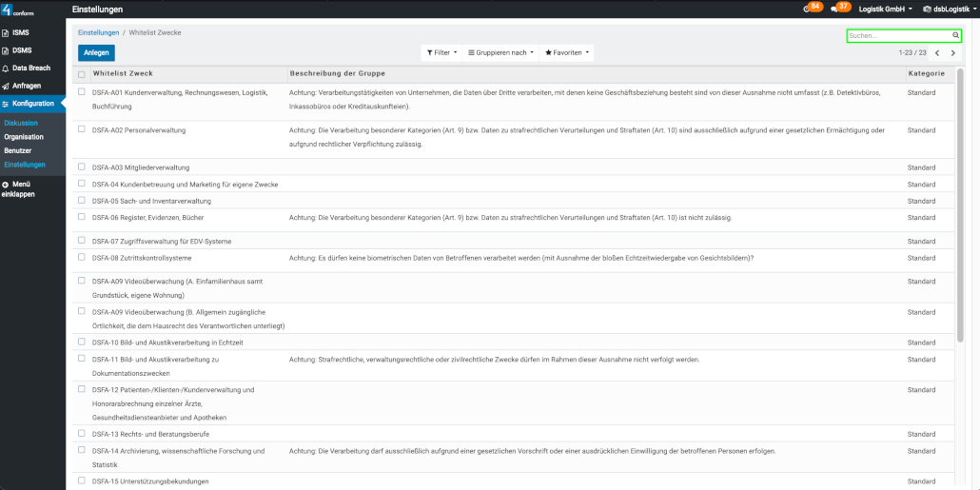
Task: Select the DSFA-08 Zutrittskontrollsysteme row checkbox
Action: point(82,257)
